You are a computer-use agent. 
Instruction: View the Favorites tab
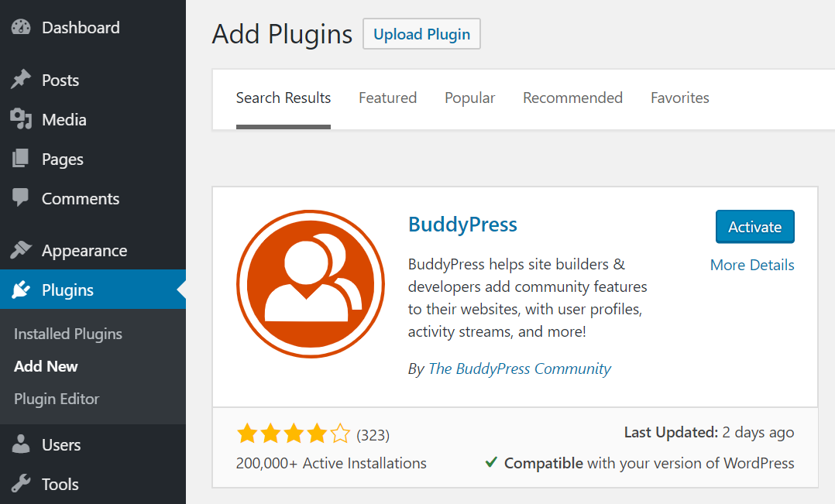[x=679, y=98]
